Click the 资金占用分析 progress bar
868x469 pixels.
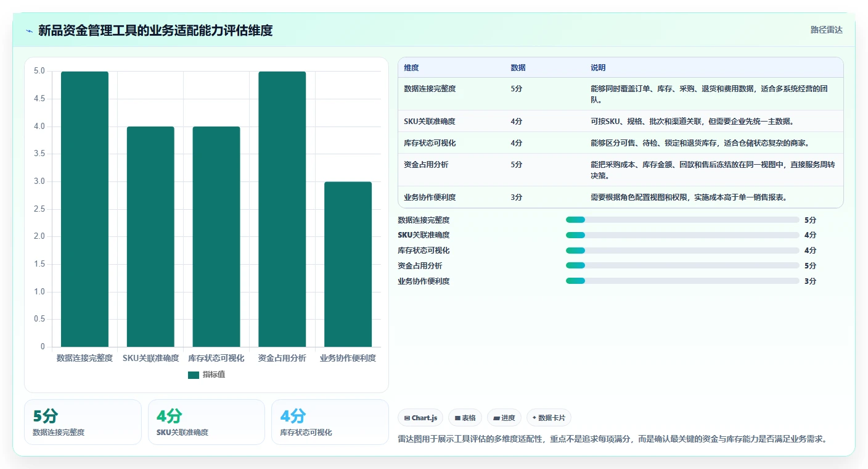click(x=682, y=265)
